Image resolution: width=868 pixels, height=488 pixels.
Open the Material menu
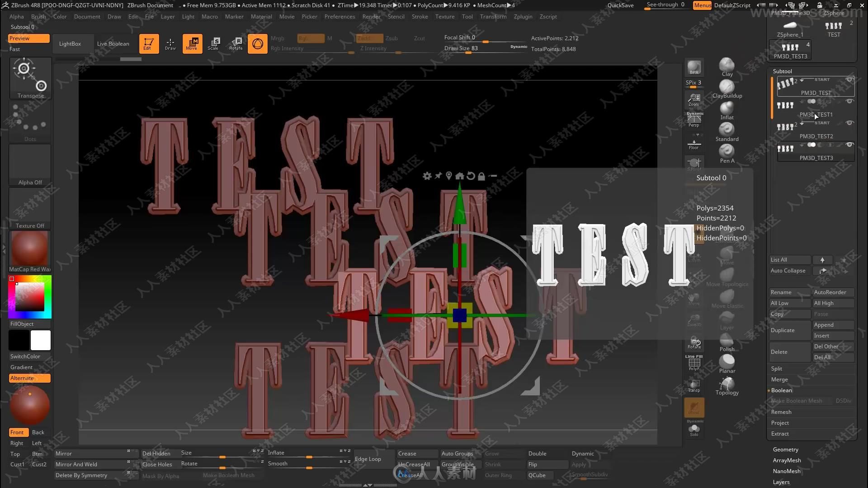tap(261, 17)
